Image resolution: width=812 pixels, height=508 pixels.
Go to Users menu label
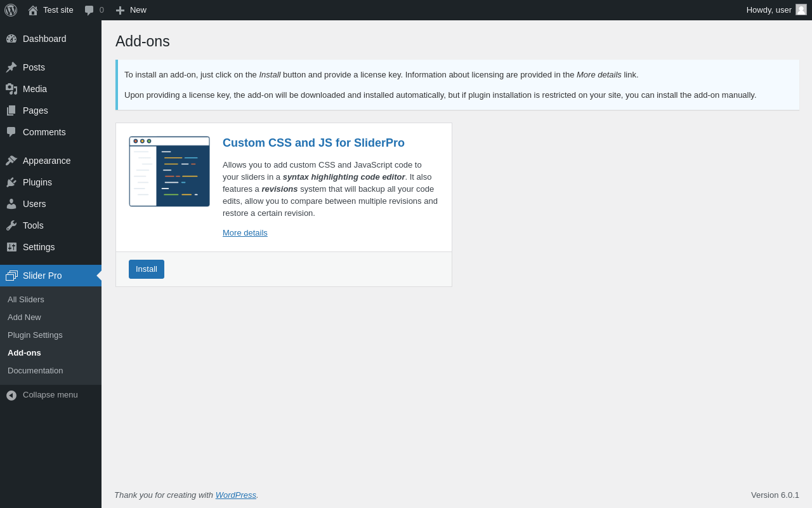coord(34,204)
